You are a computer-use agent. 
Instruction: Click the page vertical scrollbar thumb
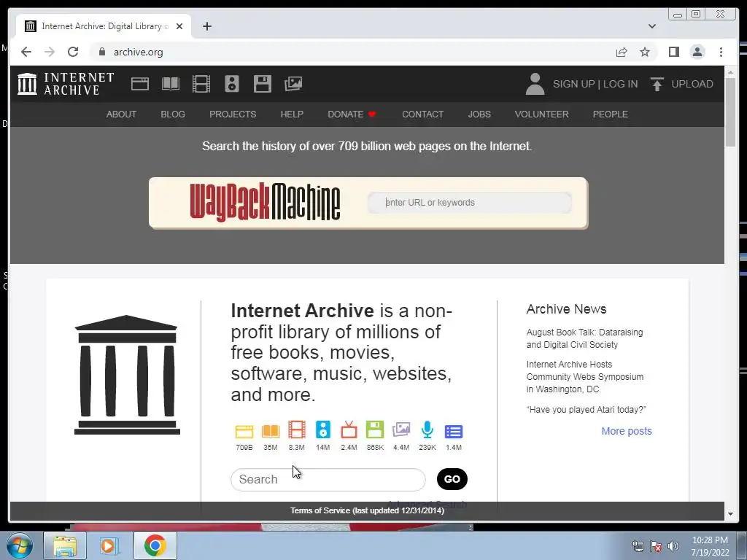[730, 112]
